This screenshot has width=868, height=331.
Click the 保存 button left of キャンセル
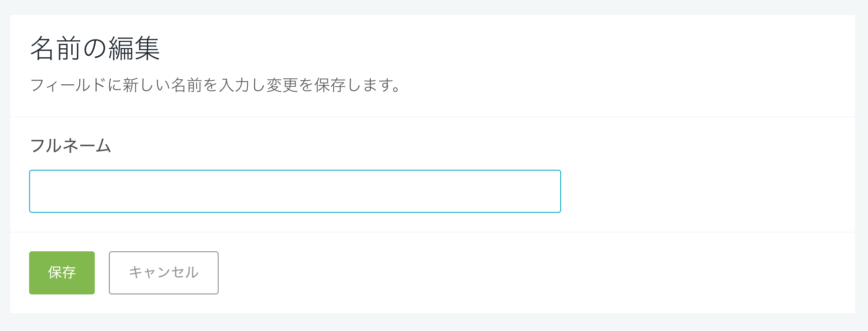(62, 273)
